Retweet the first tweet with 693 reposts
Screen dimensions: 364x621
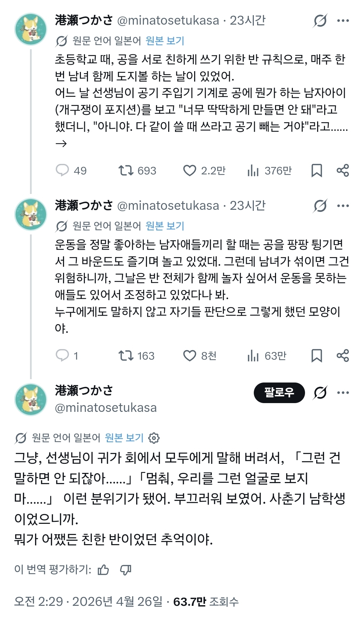(x=126, y=170)
